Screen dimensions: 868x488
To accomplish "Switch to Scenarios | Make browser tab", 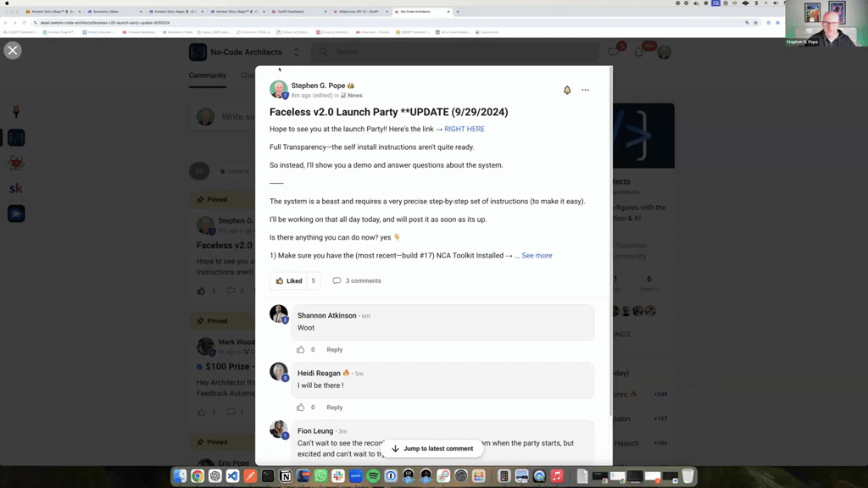I will click(x=113, y=12).
